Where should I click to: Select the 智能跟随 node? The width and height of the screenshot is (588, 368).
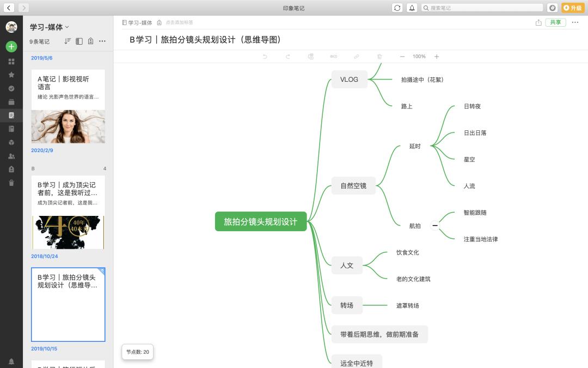[475, 213]
